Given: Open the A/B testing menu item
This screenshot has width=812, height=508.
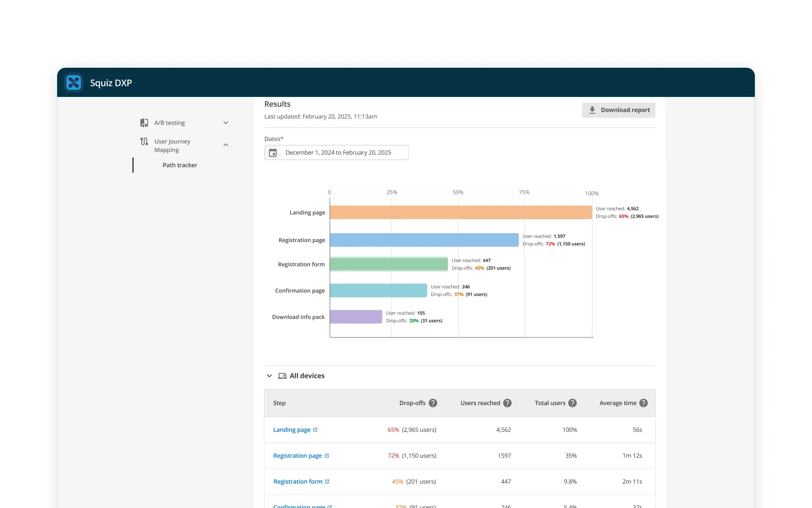Looking at the screenshot, I should tap(170, 123).
